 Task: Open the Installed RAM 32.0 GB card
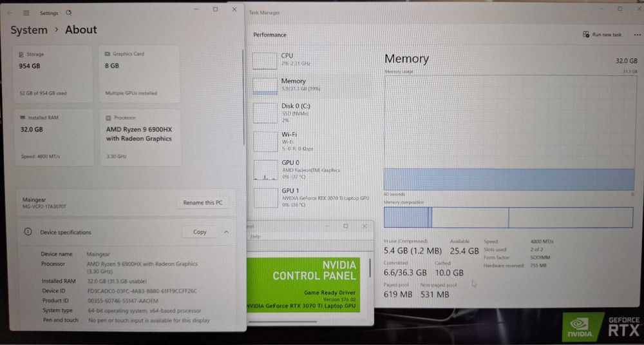(x=54, y=137)
